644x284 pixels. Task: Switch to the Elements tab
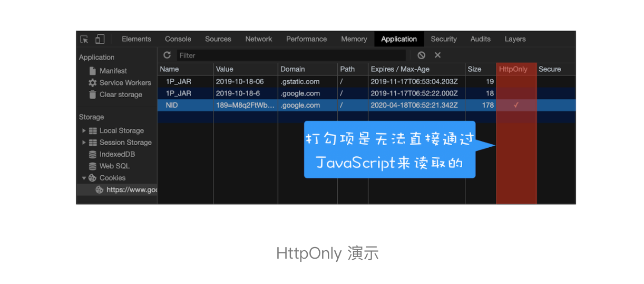[x=136, y=39]
